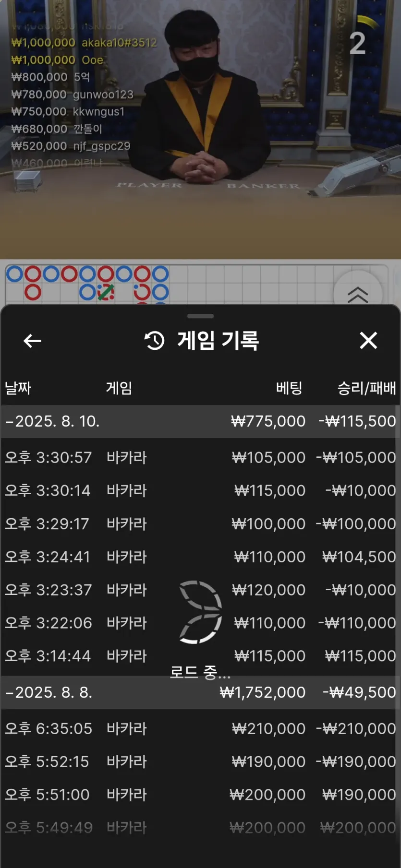Select the 오후 5:52:15 game entry
This screenshot has width=401, height=868.
(200, 761)
